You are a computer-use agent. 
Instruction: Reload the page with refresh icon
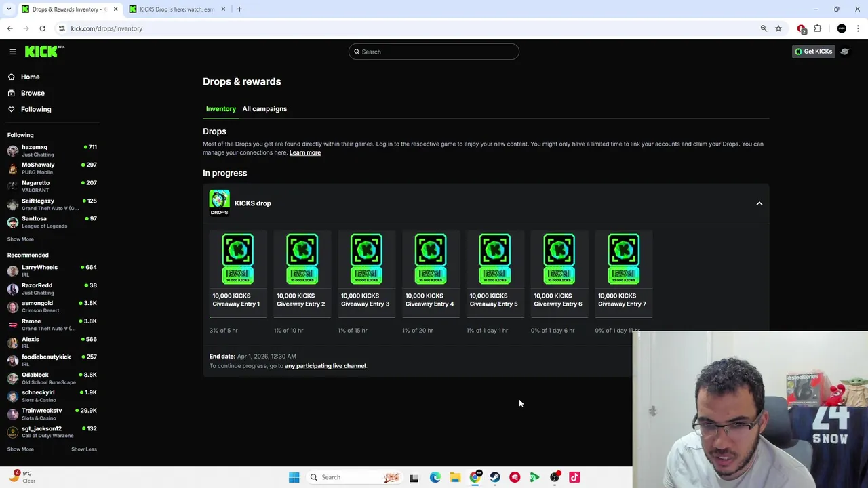click(42, 28)
